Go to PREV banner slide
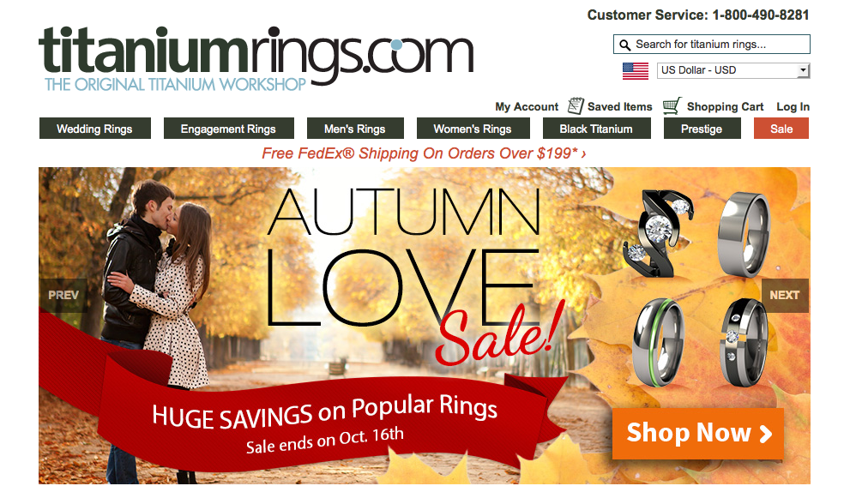Screen dimensions: 844x504 click(x=63, y=296)
